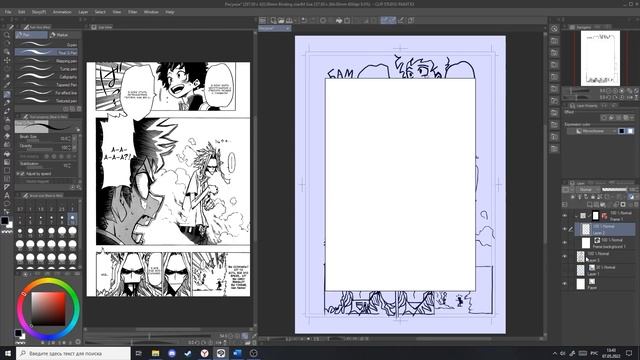
Task: Switch to the Pen sub tool tab
Action: pyautogui.click(x=31, y=35)
